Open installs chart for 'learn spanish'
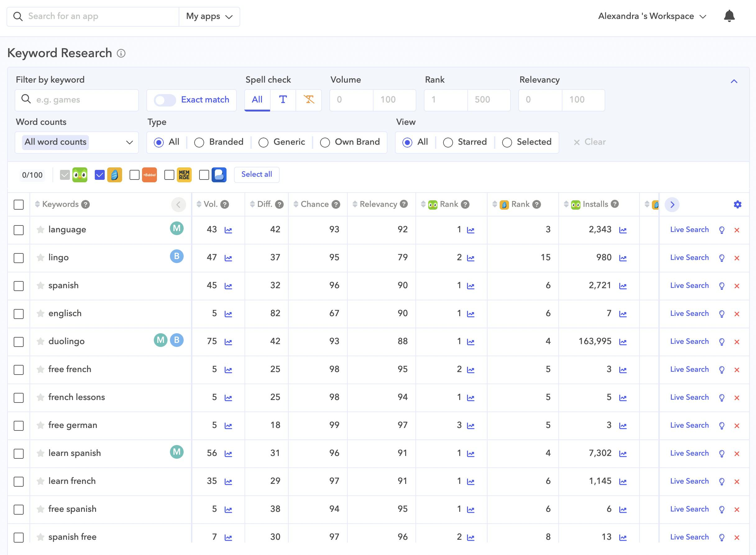Viewport: 756px width, 555px height. [x=623, y=454]
